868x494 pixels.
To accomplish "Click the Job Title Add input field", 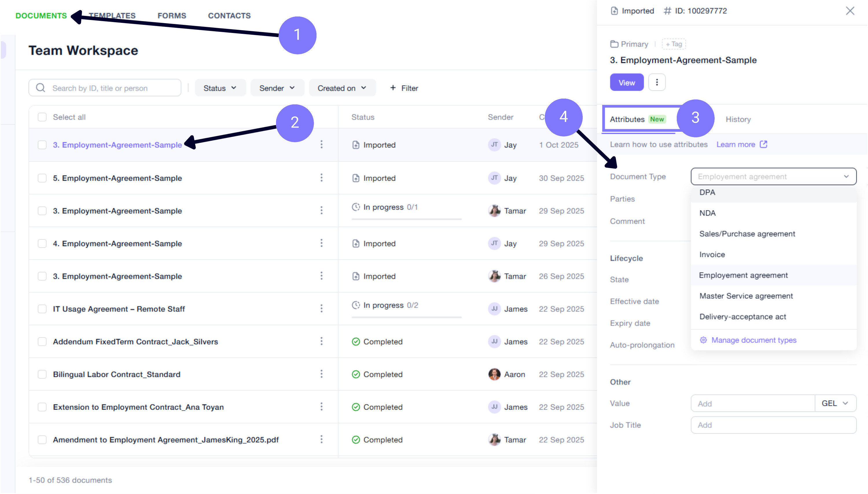I will pos(773,425).
